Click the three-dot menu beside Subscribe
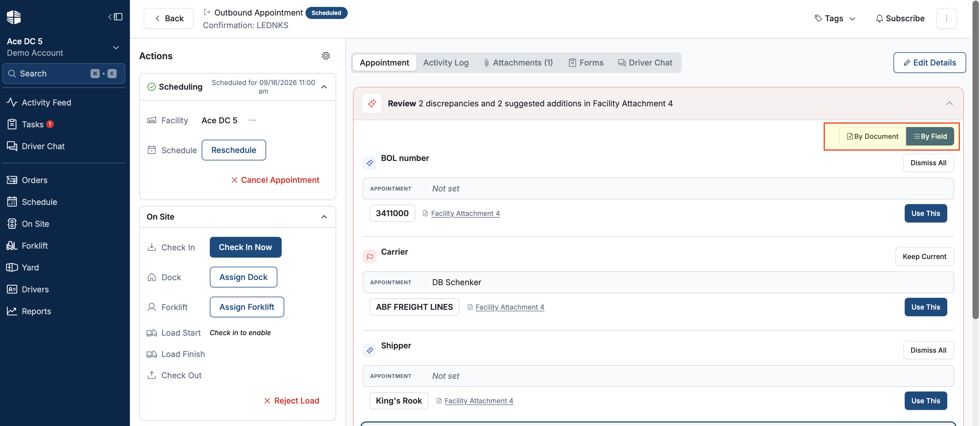The width and height of the screenshot is (980, 426). click(x=946, y=18)
